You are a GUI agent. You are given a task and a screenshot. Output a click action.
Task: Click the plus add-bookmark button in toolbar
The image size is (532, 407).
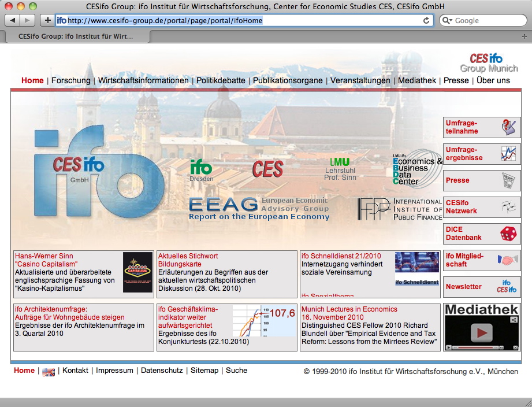(x=48, y=20)
